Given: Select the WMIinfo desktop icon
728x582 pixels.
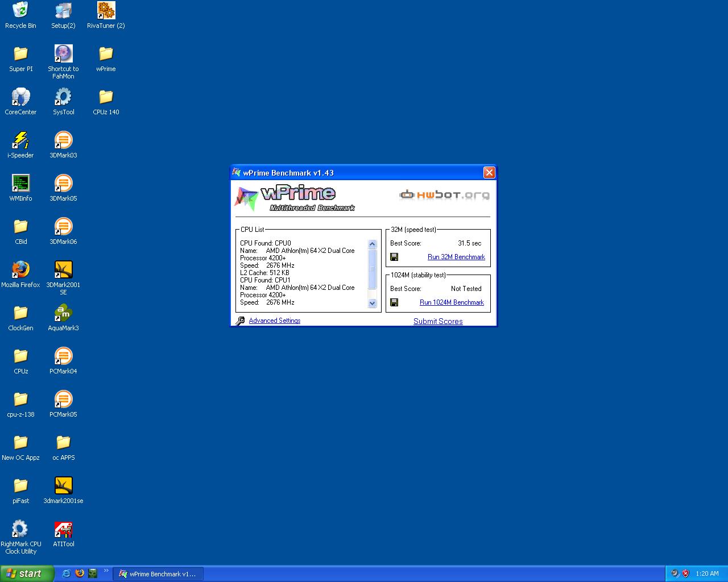Looking at the screenshot, I should pyautogui.click(x=20, y=183).
